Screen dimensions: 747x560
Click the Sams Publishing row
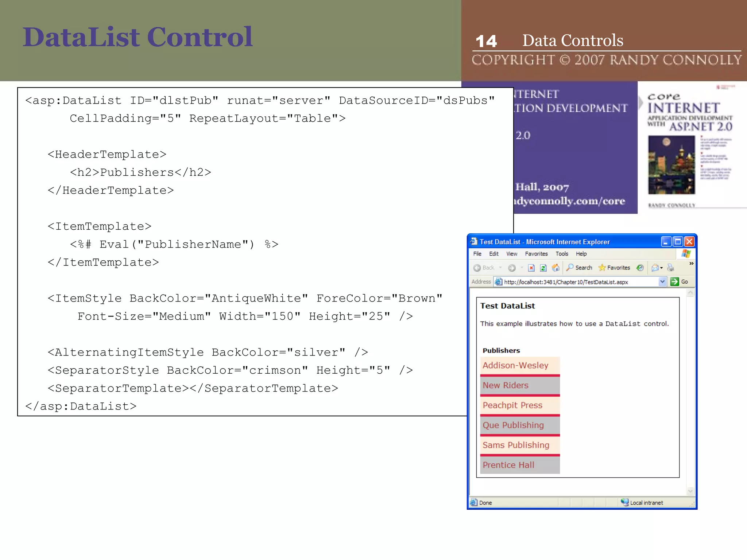520,445
